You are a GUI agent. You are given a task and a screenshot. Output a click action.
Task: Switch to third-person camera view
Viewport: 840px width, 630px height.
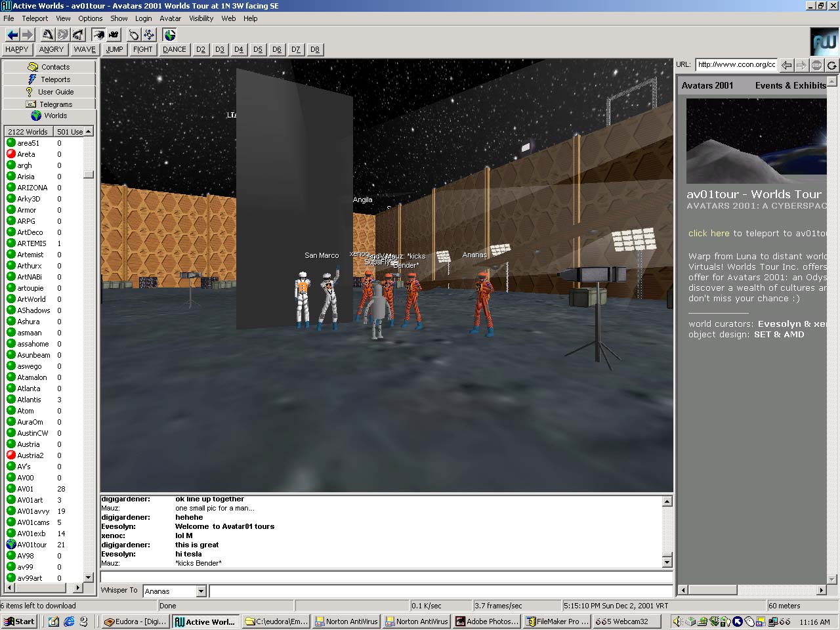pos(114,35)
